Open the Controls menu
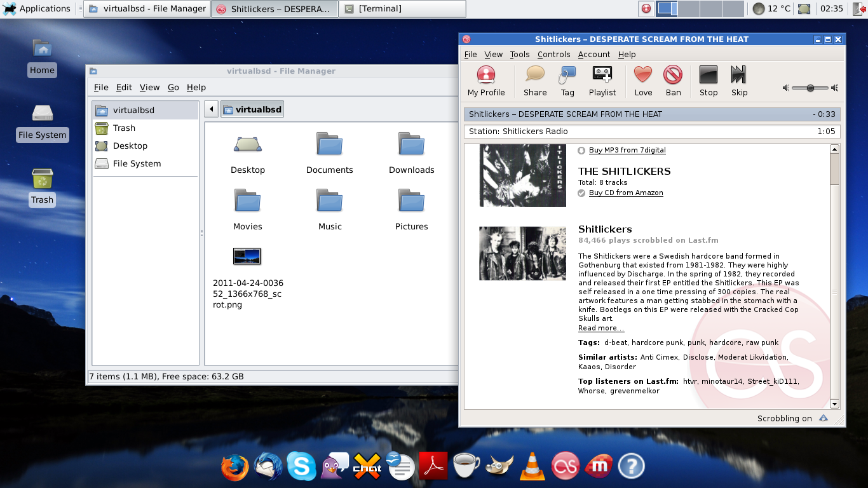 tap(554, 55)
